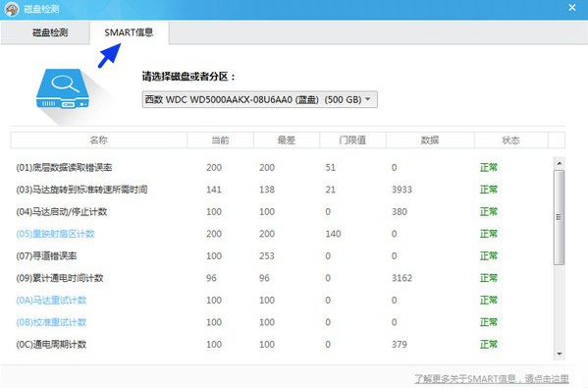Click threshold value 140 in row 05
588x388 pixels.
click(x=333, y=234)
